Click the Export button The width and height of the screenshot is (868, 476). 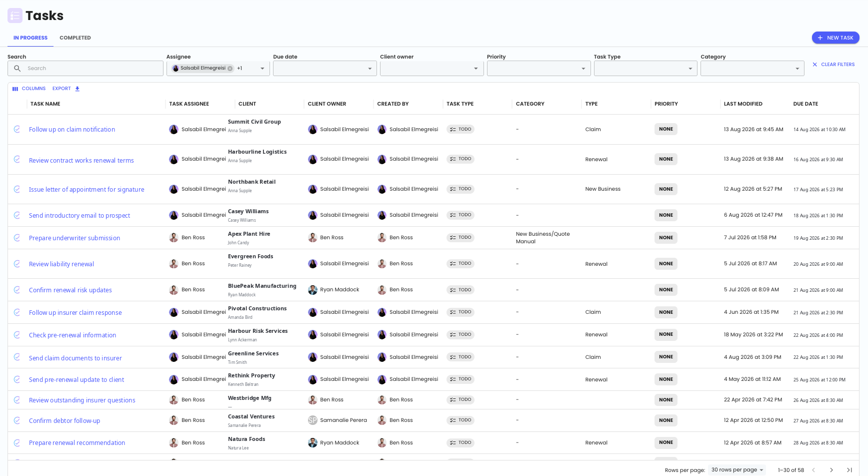point(66,89)
